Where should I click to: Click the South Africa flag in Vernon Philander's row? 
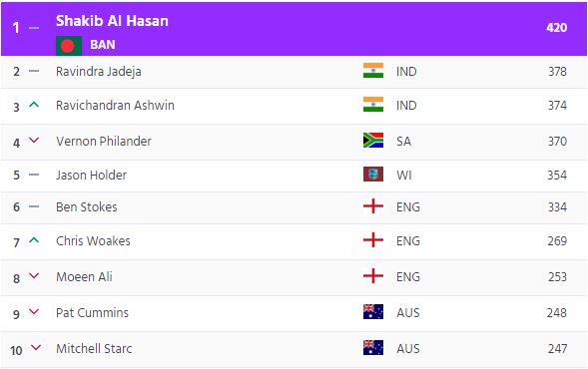(x=373, y=140)
